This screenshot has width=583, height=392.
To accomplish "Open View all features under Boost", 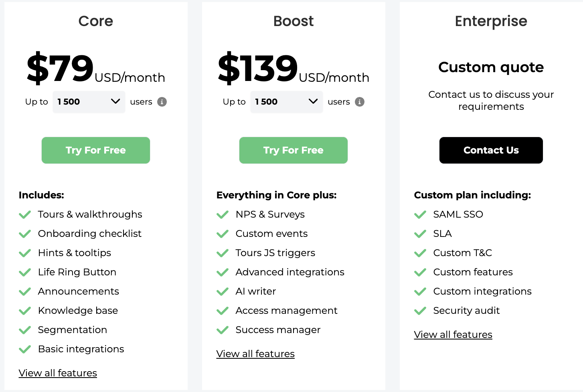I will click(255, 354).
